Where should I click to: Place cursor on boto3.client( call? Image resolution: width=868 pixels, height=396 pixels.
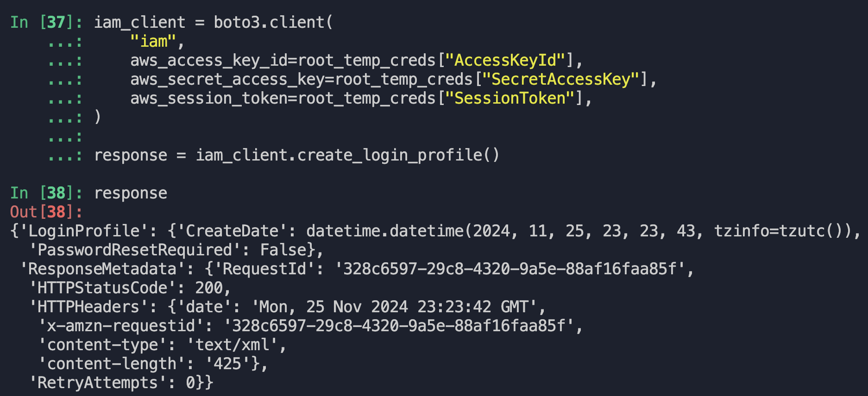(x=273, y=22)
